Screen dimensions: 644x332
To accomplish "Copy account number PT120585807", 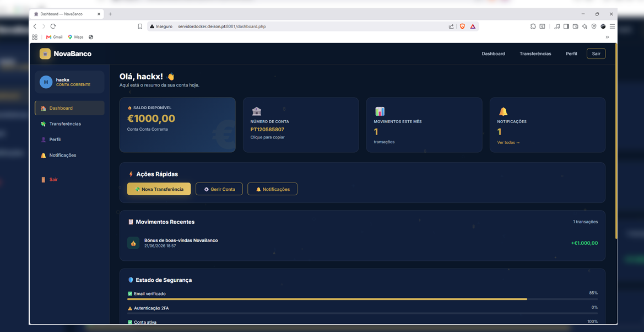I will pos(267,130).
